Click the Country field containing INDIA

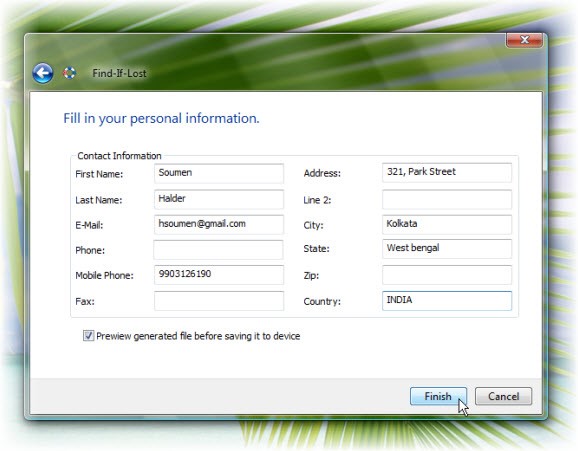click(x=447, y=301)
